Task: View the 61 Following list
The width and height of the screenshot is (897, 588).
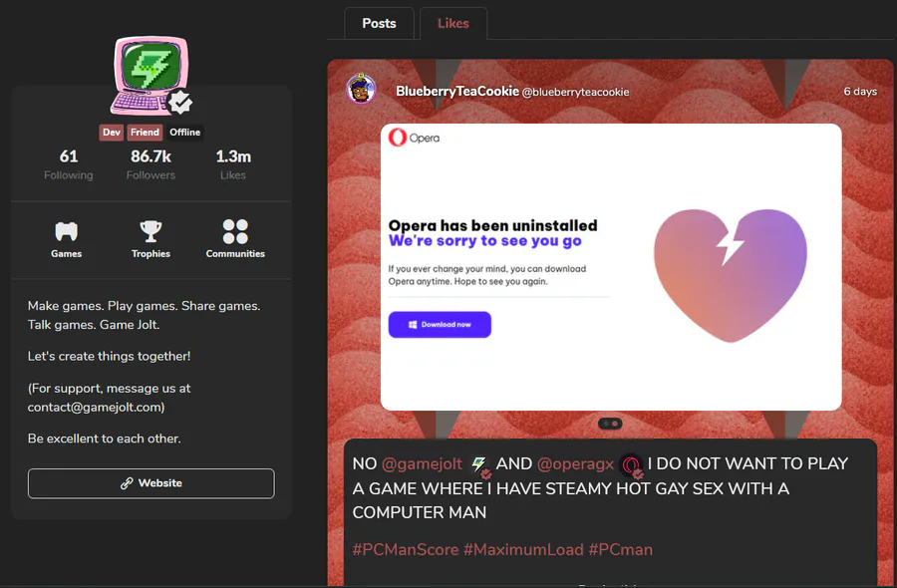Action: [69, 164]
